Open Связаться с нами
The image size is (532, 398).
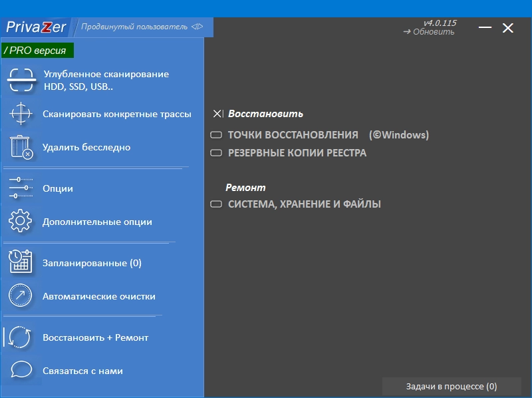pyautogui.click(x=82, y=371)
